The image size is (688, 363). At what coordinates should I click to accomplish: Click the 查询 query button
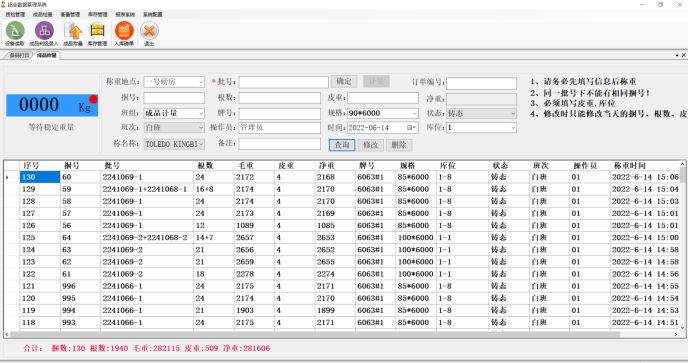click(x=342, y=145)
